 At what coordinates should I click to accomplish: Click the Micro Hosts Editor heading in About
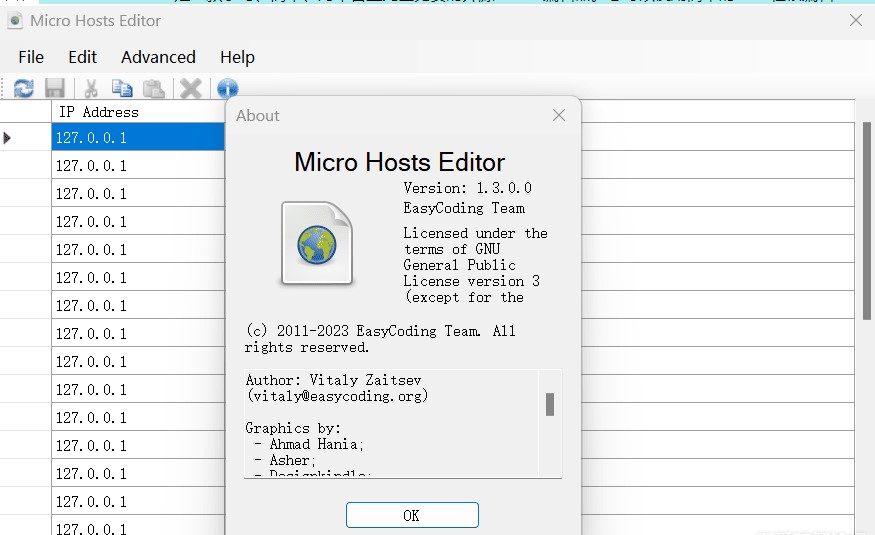(400, 162)
